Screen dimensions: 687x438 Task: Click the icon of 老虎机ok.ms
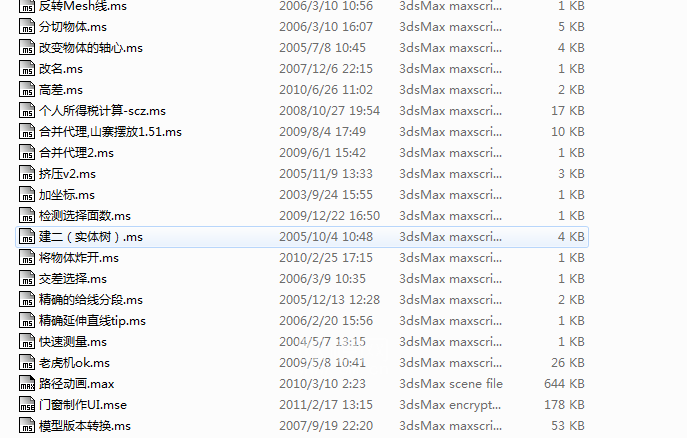tap(27, 363)
